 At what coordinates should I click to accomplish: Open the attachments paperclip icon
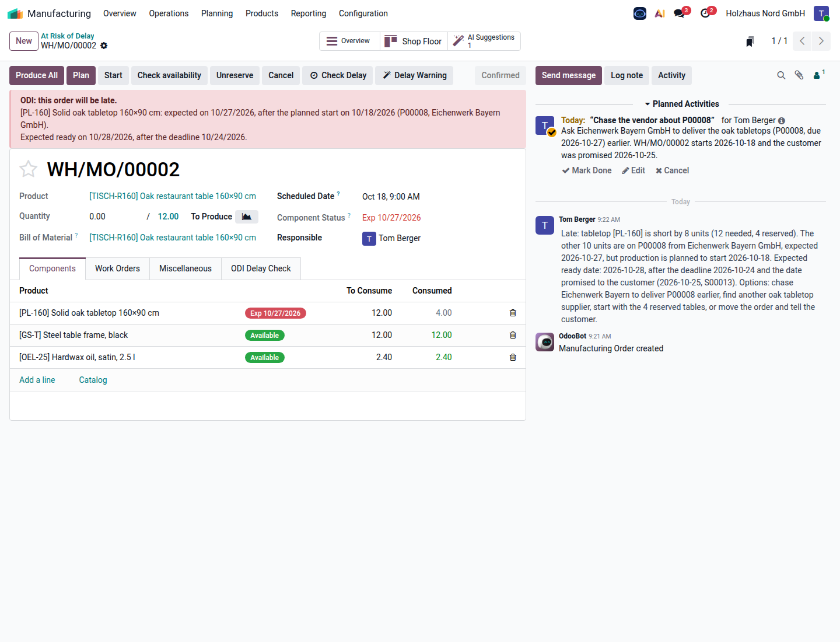[799, 75]
